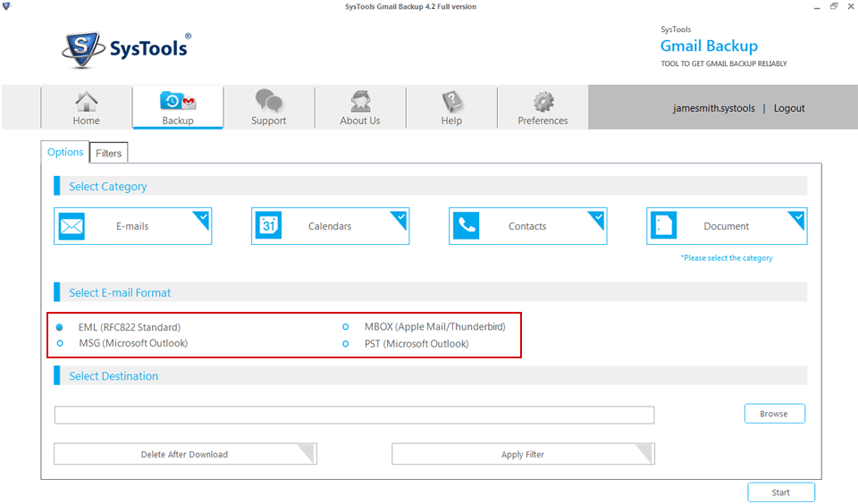Click the E-mails envelope icon
This screenshot has height=504, width=858.
coord(71,226)
